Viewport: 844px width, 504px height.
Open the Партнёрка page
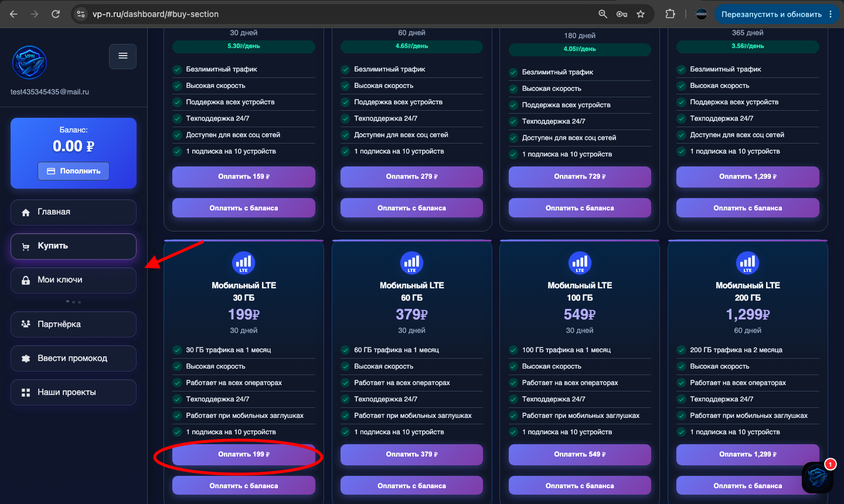point(73,325)
